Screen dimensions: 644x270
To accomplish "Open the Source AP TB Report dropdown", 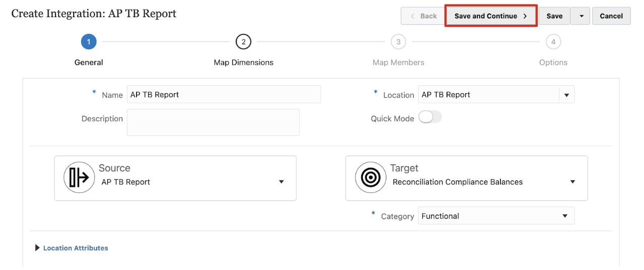I will (281, 182).
